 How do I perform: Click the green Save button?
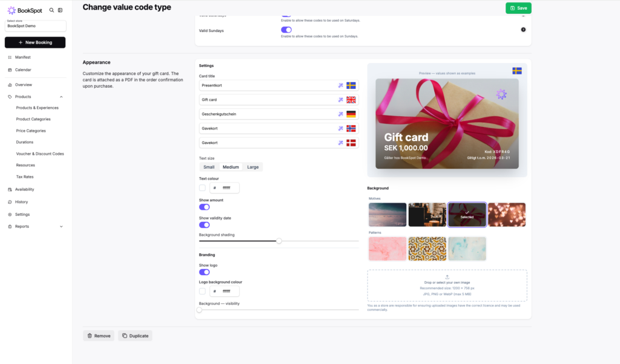[518, 8]
